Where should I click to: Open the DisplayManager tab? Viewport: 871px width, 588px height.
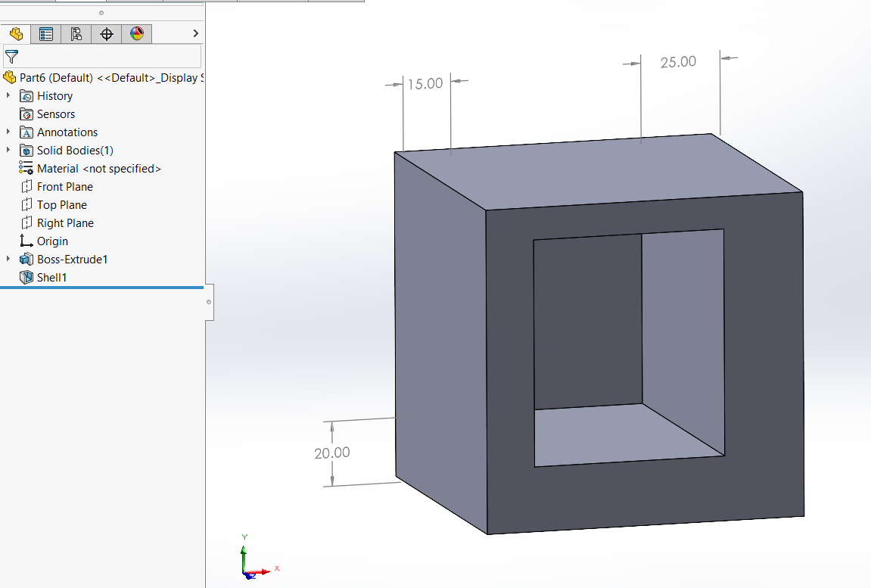click(x=136, y=34)
